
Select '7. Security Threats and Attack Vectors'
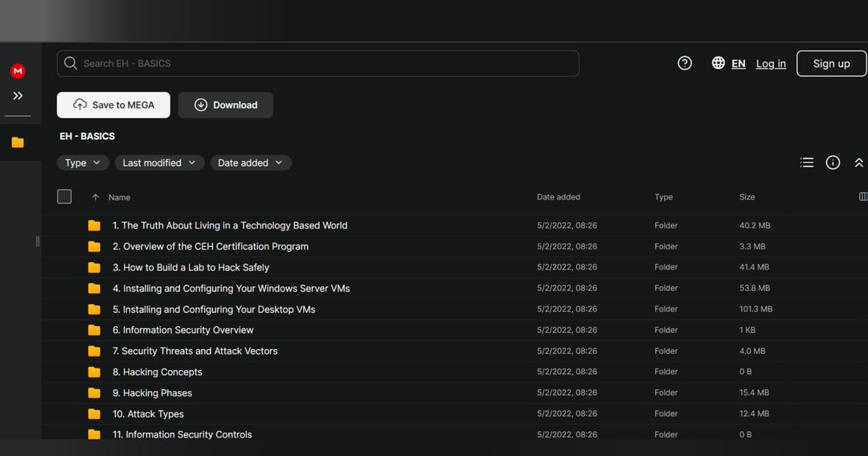tap(194, 351)
